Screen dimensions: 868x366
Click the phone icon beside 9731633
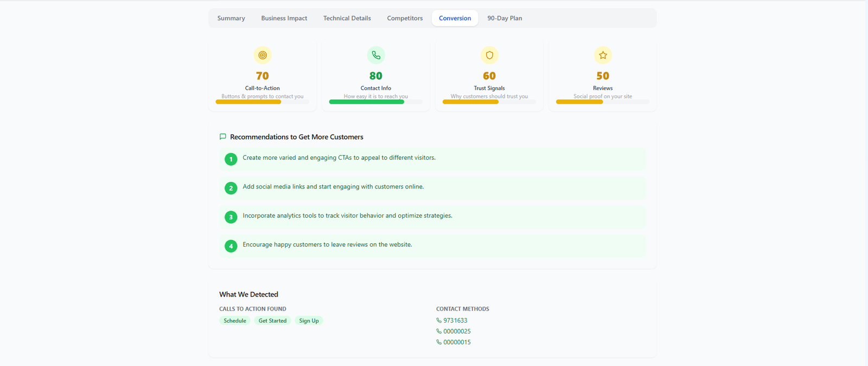pyautogui.click(x=439, y=320)
